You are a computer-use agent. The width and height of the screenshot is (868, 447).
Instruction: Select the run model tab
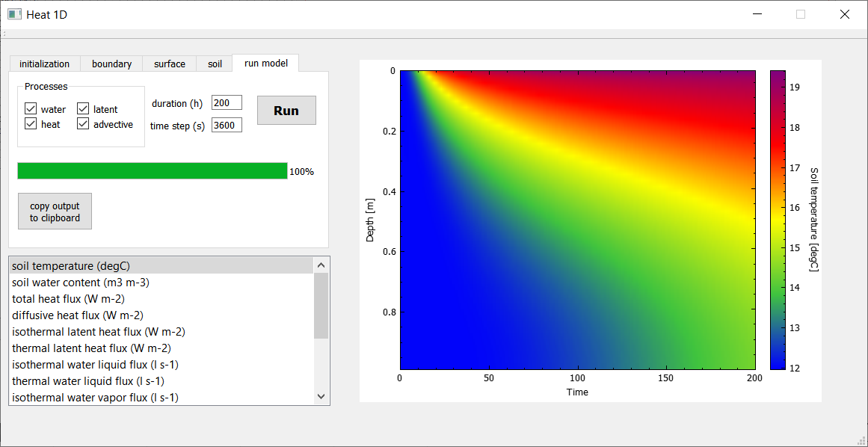tap(265, 63)
